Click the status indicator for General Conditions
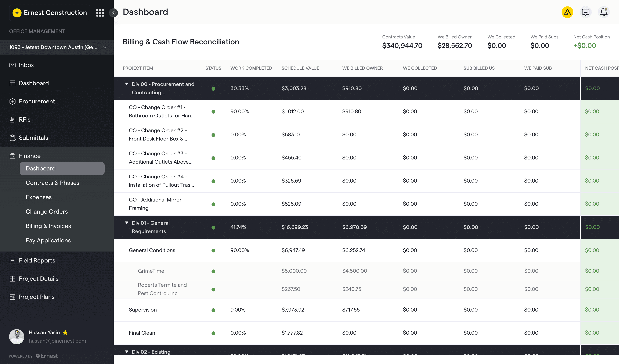Screen dimensions: 619x364 [213, 250]
